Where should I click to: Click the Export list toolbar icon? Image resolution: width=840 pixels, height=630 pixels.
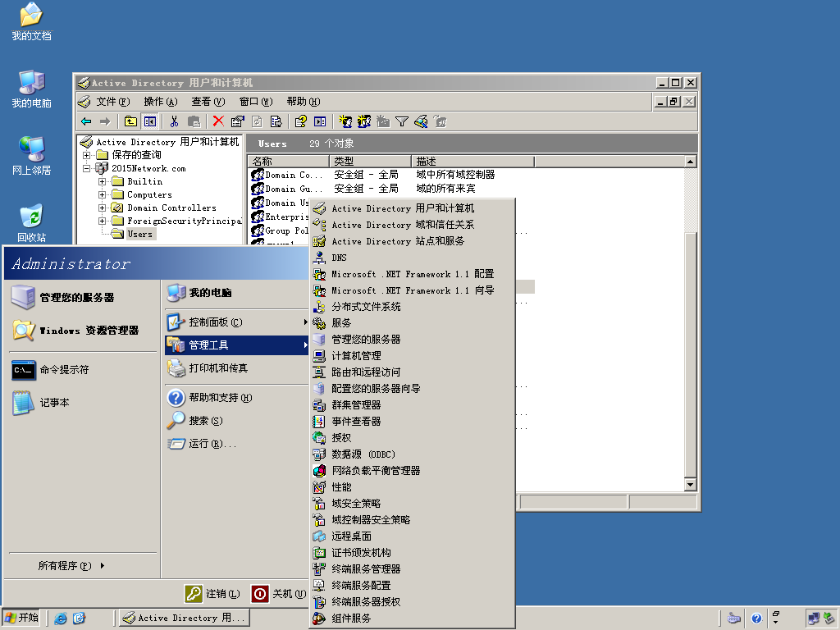(276, 121)
